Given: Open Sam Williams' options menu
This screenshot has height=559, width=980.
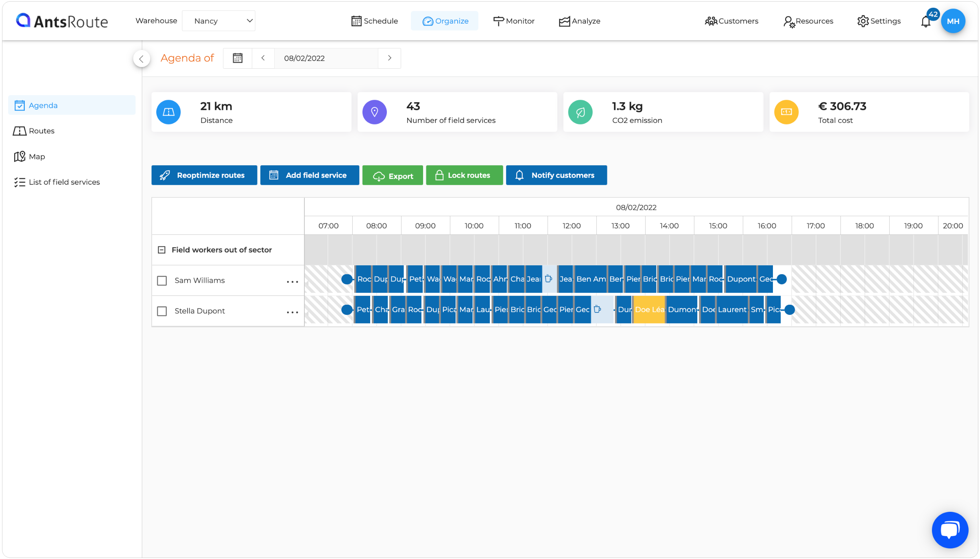Looking at the screenshot, I should coord(293,282).
